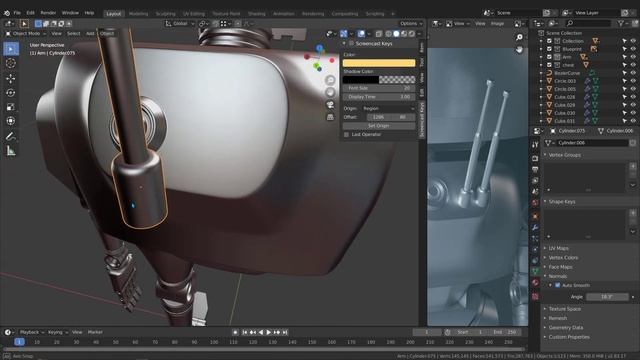Select the Measure tool
The image size is (640, 360).
[x=11, y=151]
